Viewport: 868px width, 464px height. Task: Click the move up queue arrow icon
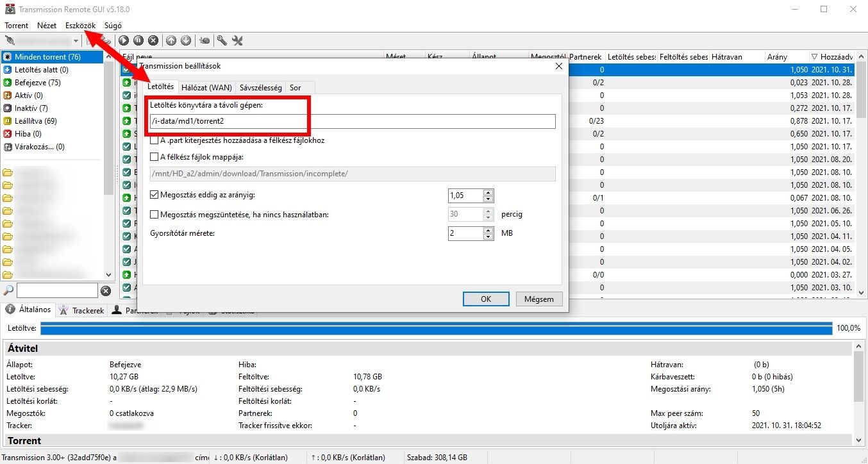click(x=171, y=40)
